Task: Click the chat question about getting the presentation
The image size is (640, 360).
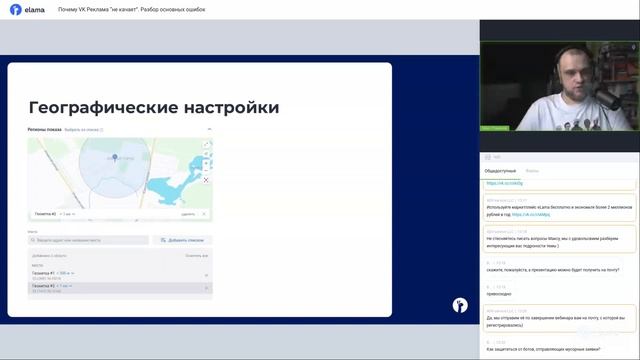Action: (553, 270)
